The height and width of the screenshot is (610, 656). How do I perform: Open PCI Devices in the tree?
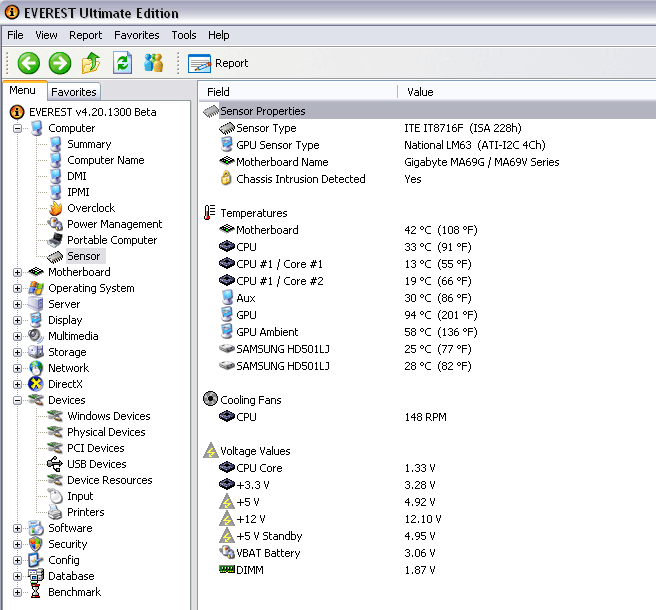[96, 448]
